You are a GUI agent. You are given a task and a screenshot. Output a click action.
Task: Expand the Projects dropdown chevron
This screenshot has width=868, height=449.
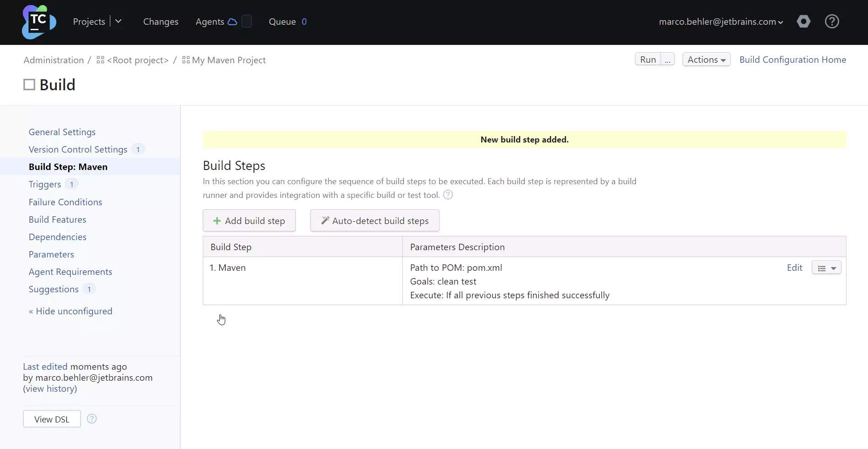pyautogui.click(x=118, y=22)
